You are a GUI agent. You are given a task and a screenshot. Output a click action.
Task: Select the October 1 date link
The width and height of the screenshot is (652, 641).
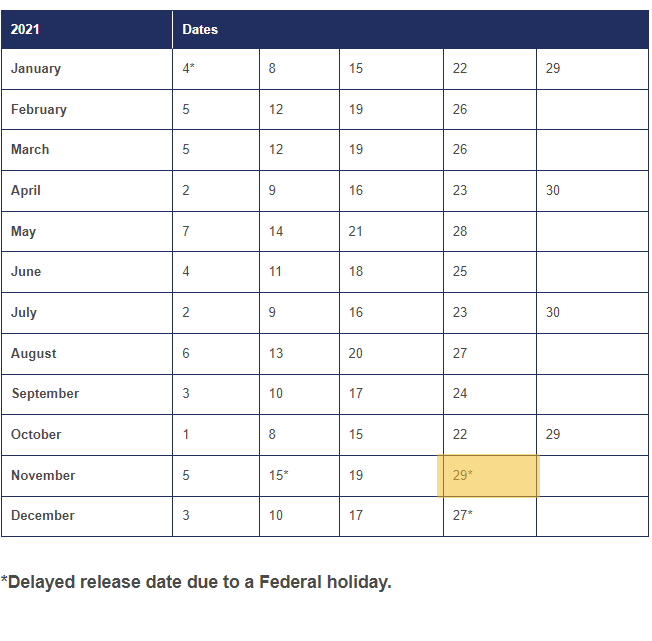tap(186, 434)
